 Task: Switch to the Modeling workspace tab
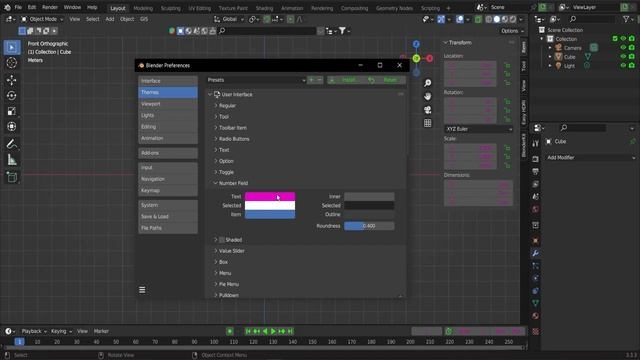click(143, 8)
